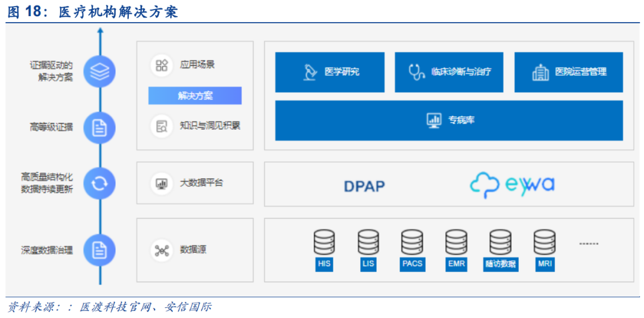Click the PACS label
This screenshot has height=318, width=644.
412,264
